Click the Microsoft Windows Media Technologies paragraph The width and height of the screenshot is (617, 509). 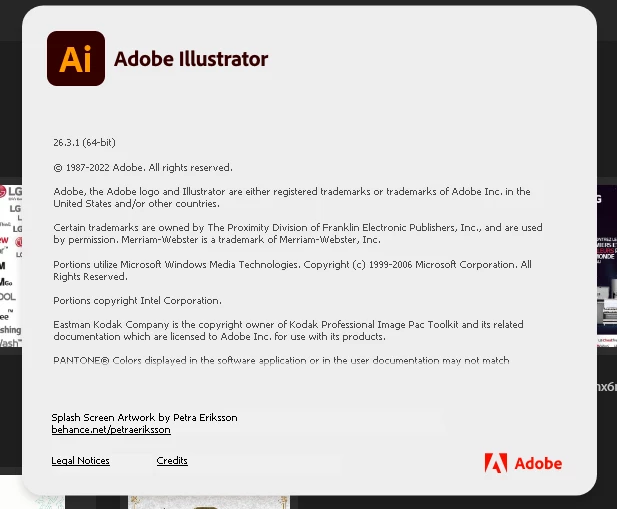(292, 270)
